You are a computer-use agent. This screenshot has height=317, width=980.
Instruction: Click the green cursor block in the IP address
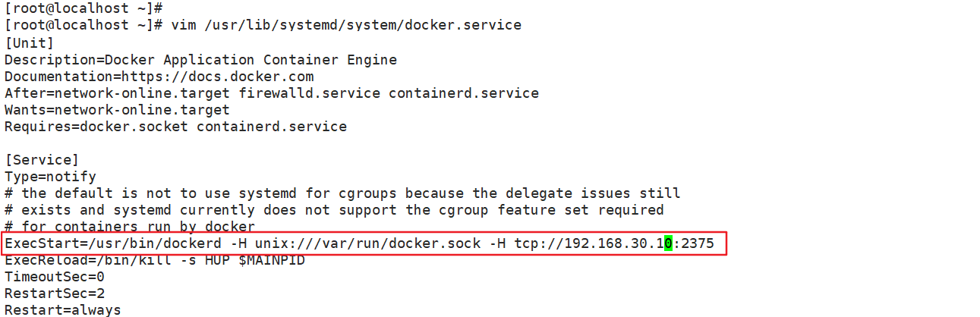click(x=668, y=243)
